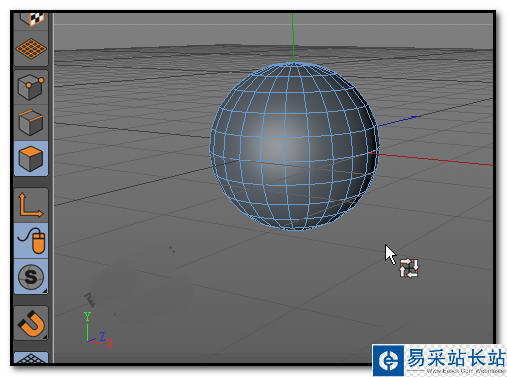Select the Polygons mode cube icon
507x377 pixels.
click(31, 158)
